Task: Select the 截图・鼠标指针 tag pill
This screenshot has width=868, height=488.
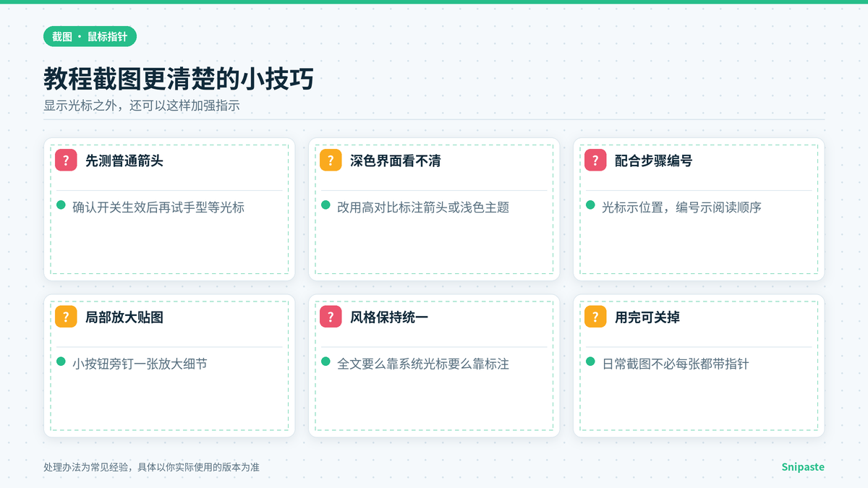Action: pos(90,36)
